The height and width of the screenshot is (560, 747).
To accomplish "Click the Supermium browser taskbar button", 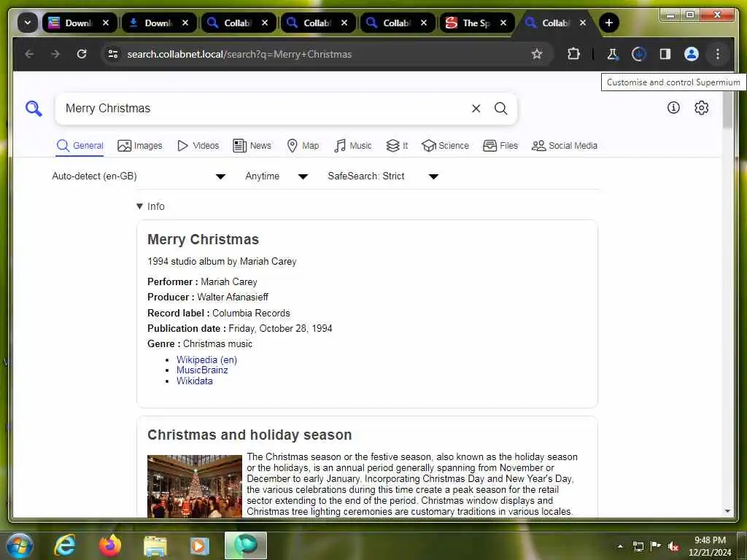I will (245, 545).
